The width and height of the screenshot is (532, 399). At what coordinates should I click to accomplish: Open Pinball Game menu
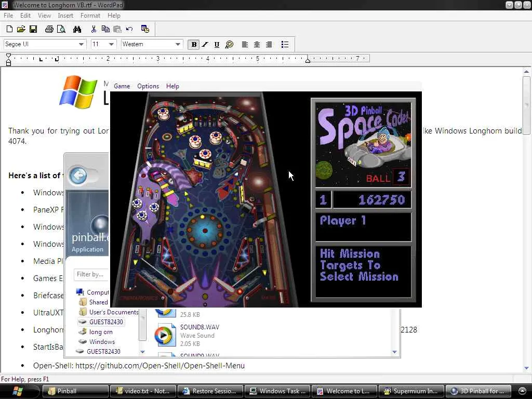click(122, 86)
